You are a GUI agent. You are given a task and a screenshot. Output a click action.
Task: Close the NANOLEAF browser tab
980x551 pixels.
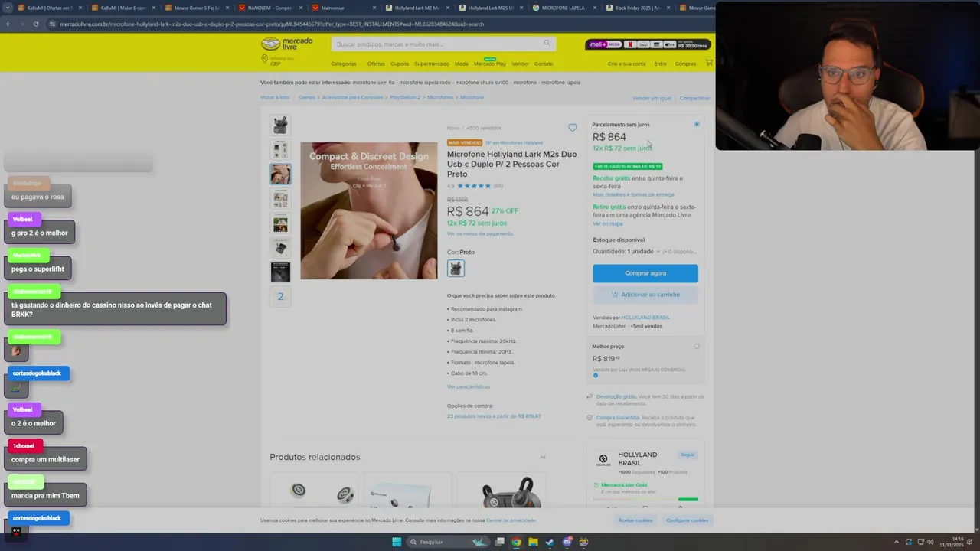pyautogui.click(x=301, y=8)
